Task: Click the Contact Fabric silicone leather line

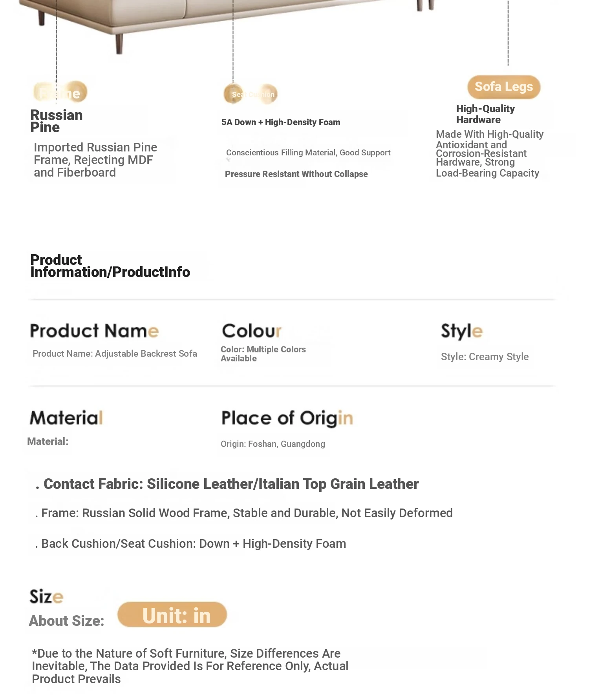Action: [x=231, y=484]
